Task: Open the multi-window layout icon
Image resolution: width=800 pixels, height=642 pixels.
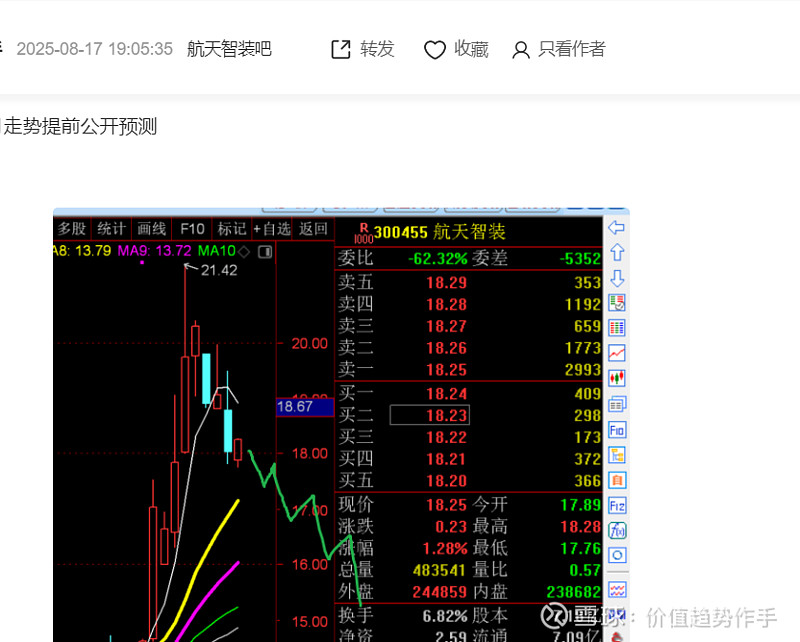Action: click(617, 404)
